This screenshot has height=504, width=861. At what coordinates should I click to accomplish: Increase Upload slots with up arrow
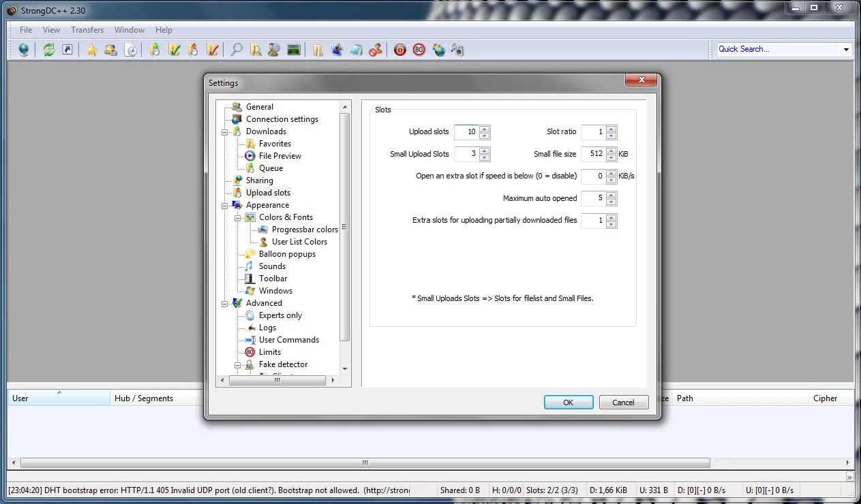tap(484, 129)
